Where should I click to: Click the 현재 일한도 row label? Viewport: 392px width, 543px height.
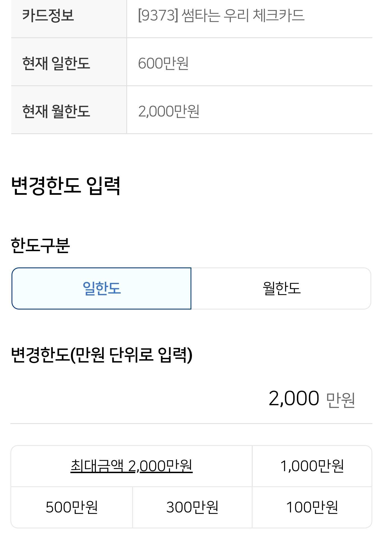point(56,63)
